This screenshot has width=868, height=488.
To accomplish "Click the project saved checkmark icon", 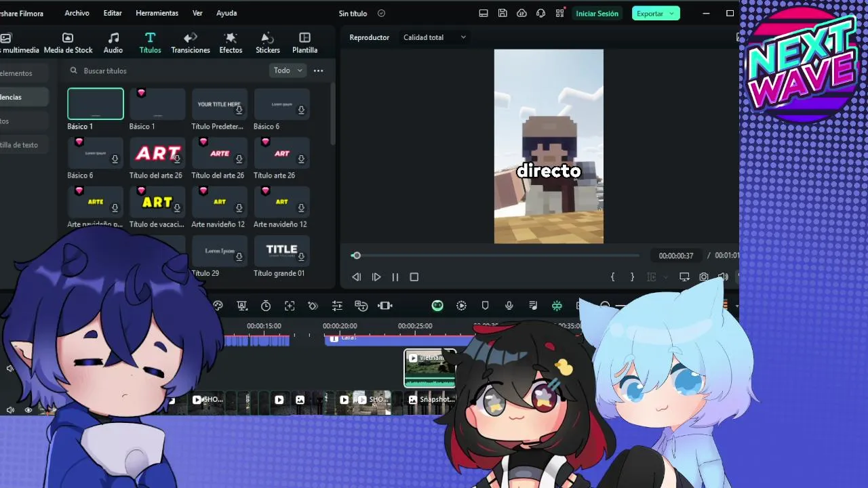I will [x=381, y=13].
